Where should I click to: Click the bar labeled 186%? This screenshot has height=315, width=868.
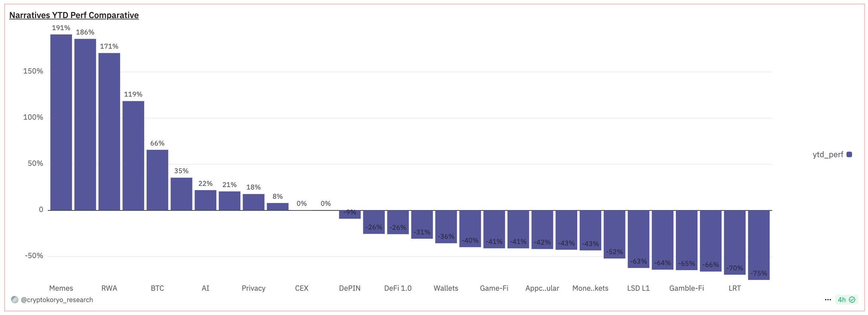85,124
